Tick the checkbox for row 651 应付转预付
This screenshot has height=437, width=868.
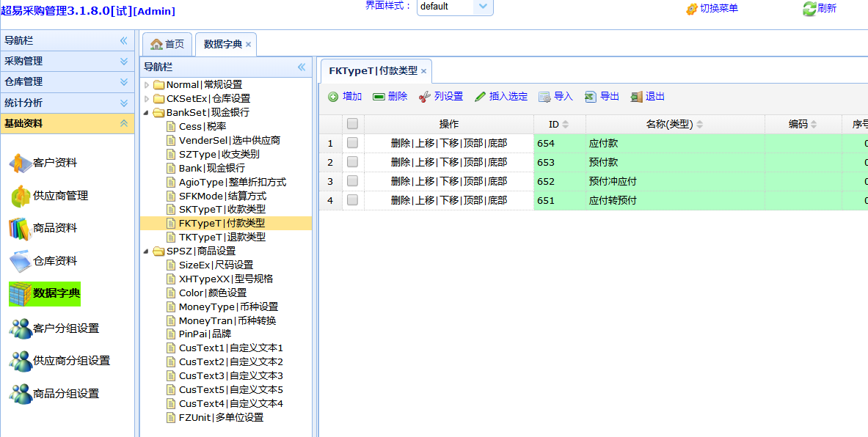(x=353, y=200)
